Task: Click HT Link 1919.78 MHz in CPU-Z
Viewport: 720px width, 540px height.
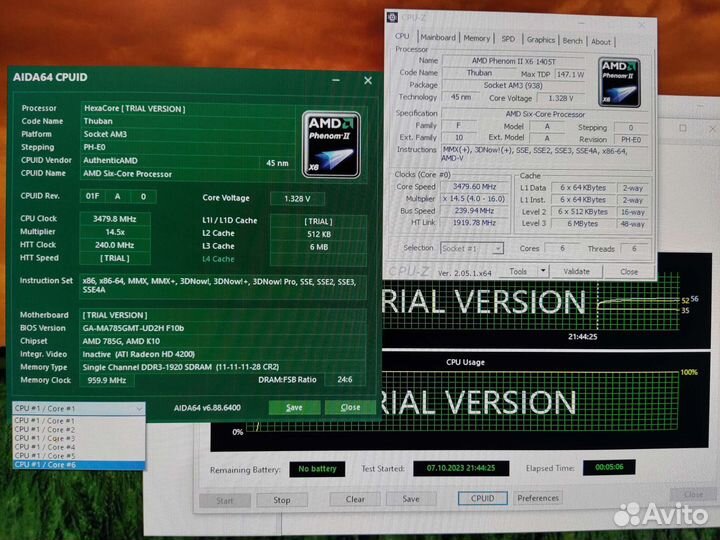Action: (474, 223)
